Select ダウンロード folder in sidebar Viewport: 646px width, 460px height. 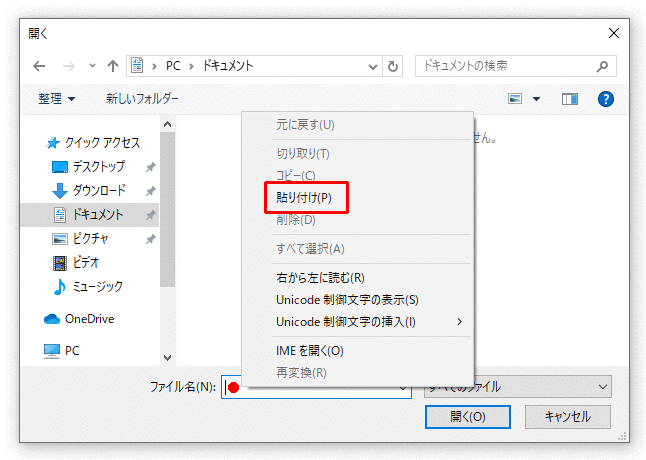pos(98,190)
